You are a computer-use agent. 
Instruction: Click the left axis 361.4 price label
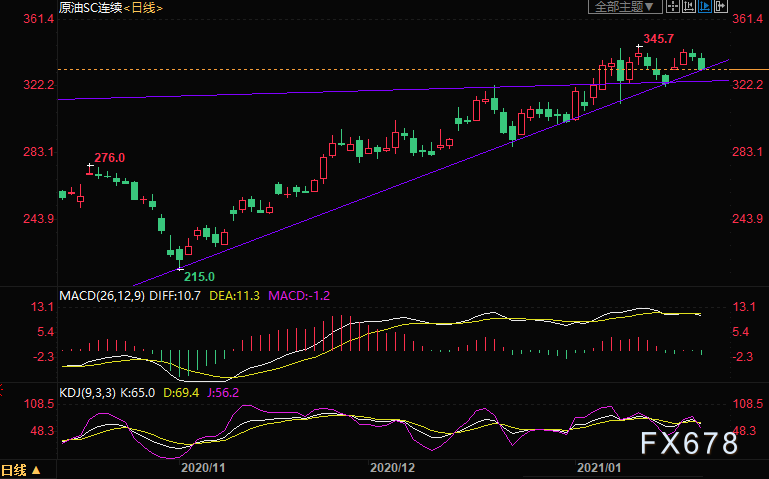(39, 19)
